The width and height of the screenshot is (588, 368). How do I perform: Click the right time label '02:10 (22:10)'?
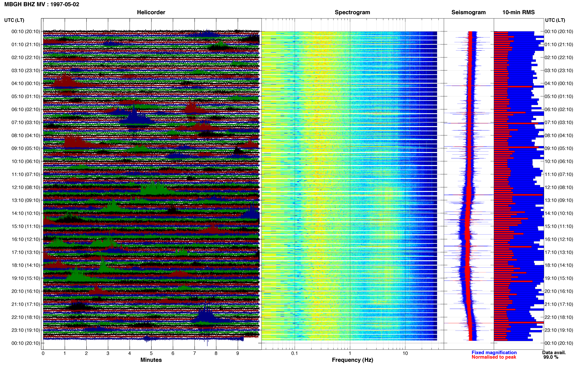[559, 57]
